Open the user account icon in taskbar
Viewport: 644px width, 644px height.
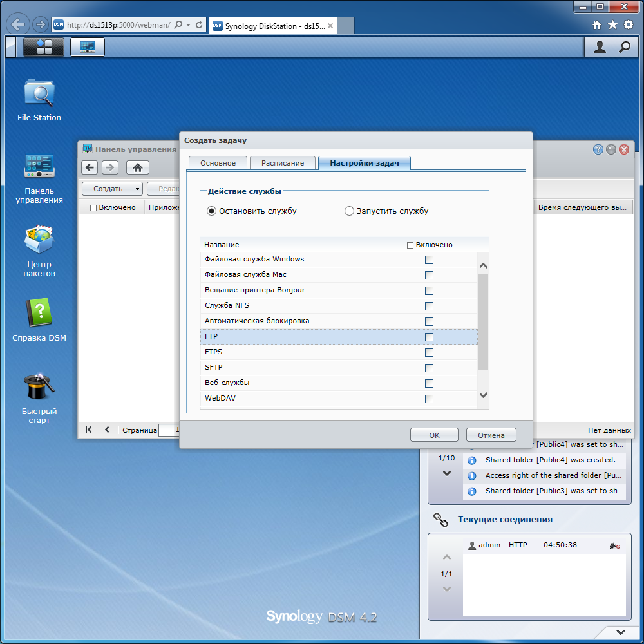[x=600, y=47]
